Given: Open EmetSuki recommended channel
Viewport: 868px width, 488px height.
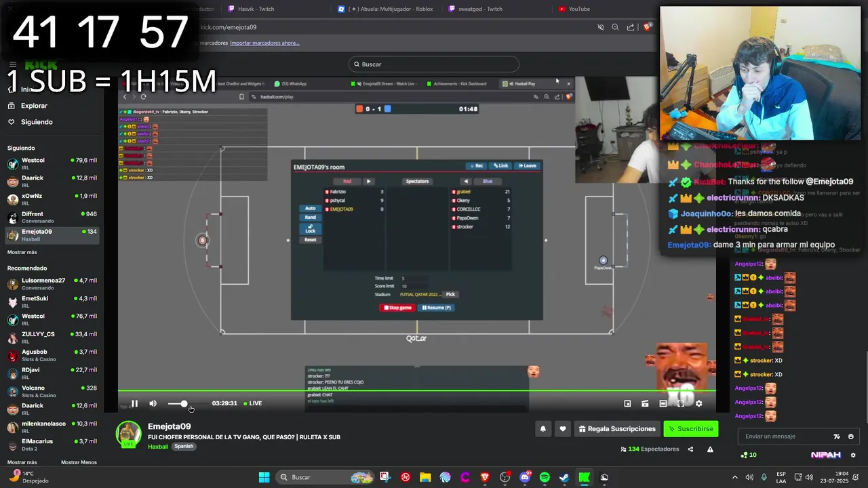Looking at the screenshot, I should coord(52,301).
